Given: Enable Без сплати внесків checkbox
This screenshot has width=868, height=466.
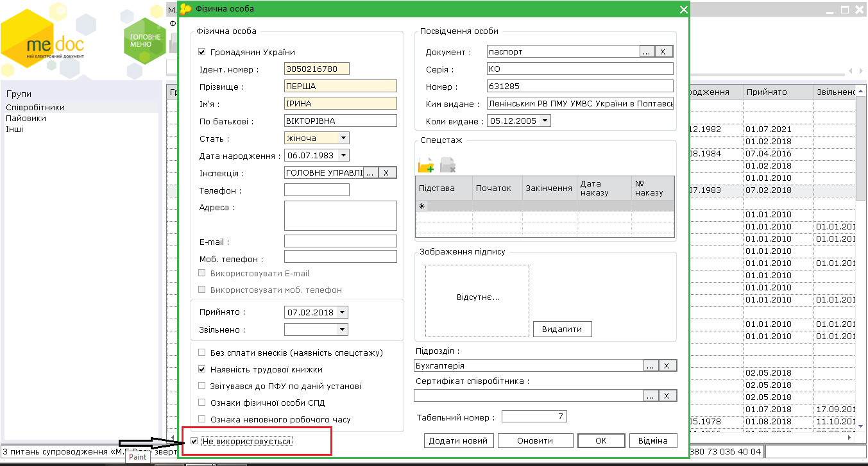Looking at the screenshot, I should (202, 353).
